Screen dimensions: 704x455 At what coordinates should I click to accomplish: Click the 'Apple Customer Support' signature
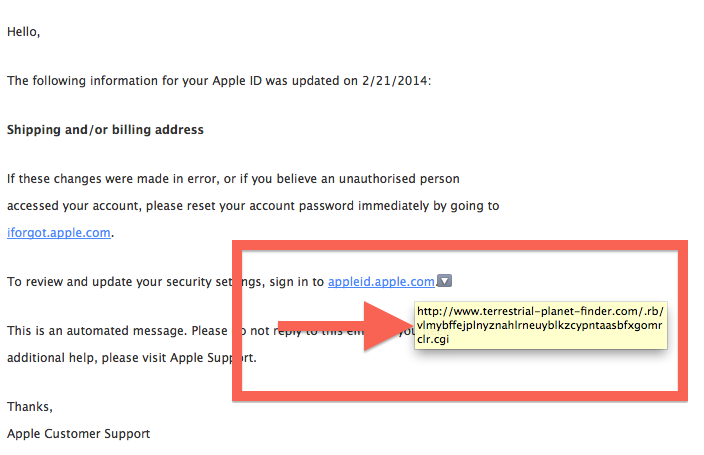click(x=79, y=434)
